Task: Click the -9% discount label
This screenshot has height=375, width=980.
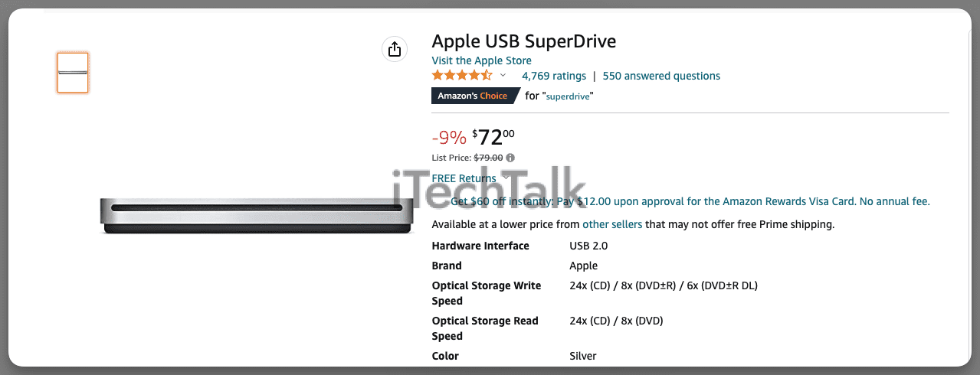Action: pos(449,138)
